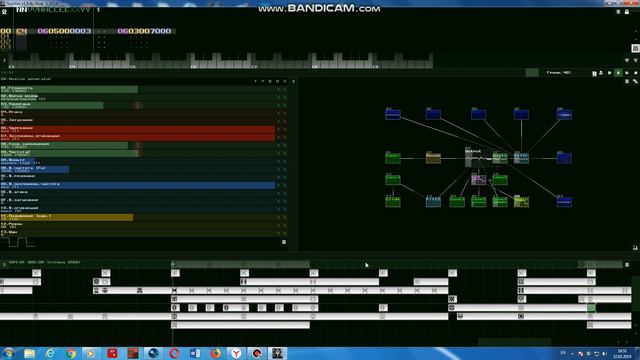Click the small icon at the timeline top-right
Image resolution: width=640 pixels, height=360 pixels.
(627, 264)
